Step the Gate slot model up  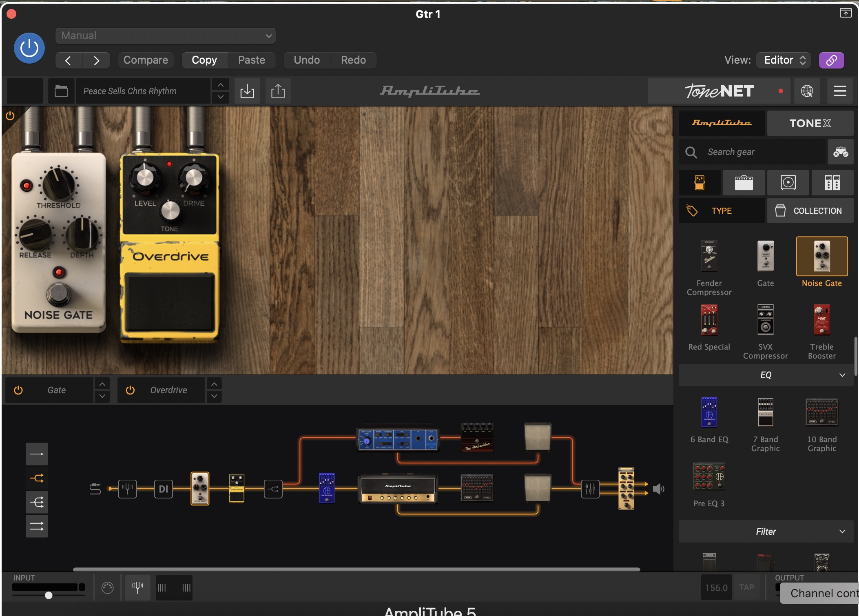[102, 384]
